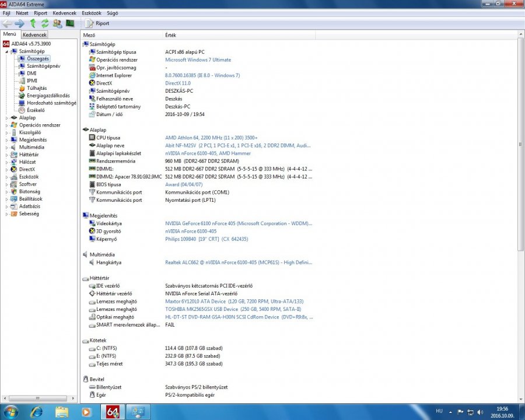Screen dimensions: 525x420
Task: Select Érzékelő sensor icon item
Action: (22, 110)
